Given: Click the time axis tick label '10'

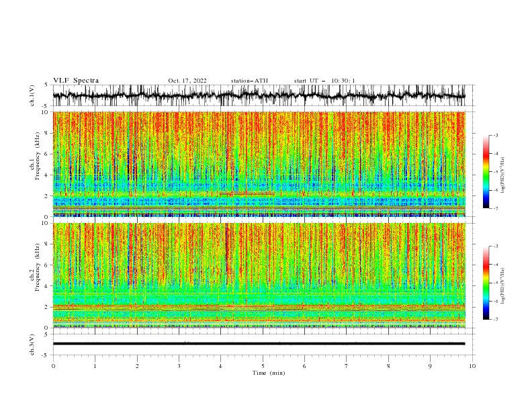Looking at the screenshot, I should [472, 366].
